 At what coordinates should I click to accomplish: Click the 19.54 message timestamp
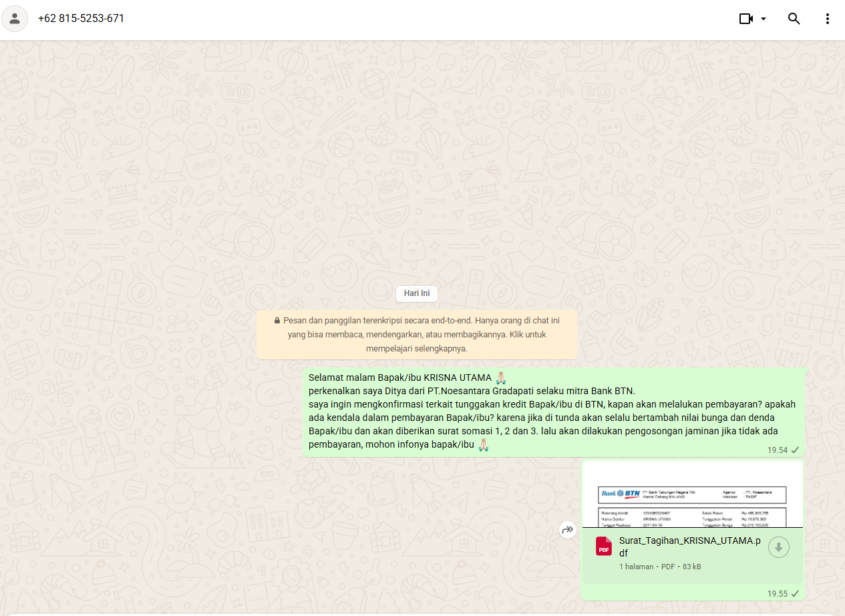click(777, 450)
